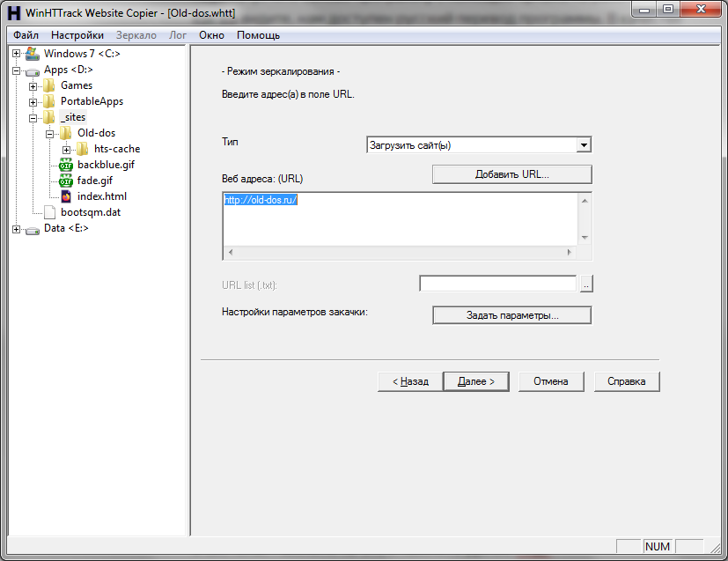Click the index.html file icon
Viewport: 728px width, 561px height.
coord(66,196)
